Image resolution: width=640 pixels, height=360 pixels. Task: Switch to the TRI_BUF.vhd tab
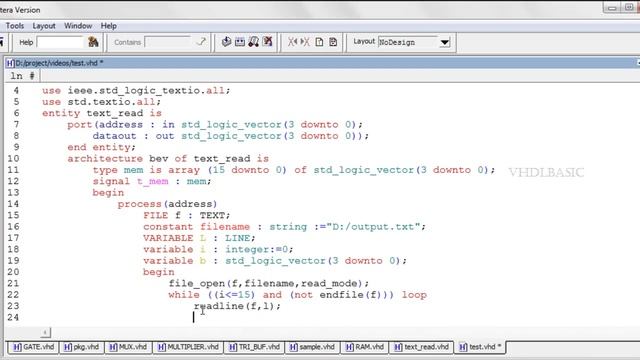[254, 347]
